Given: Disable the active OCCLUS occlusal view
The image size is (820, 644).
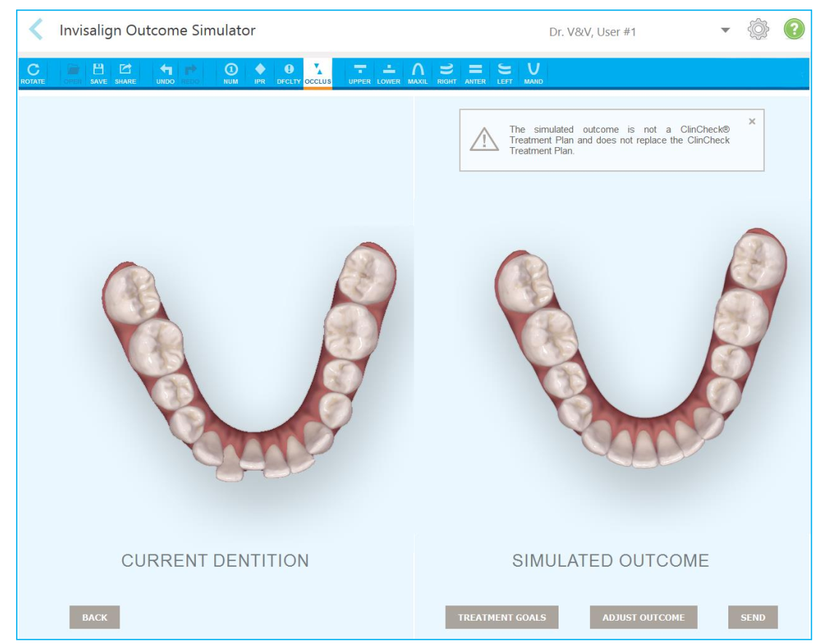Looking at the screenshot, I should [x=318, y=73].
